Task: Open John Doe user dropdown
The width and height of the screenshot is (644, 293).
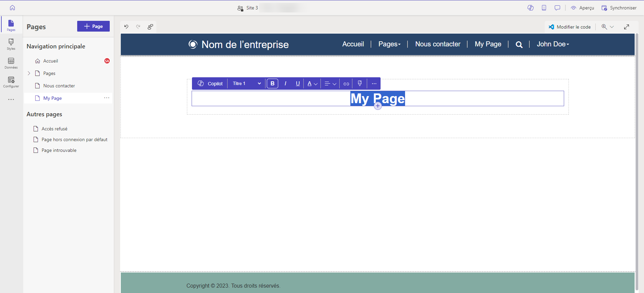Action: click(x=553, y=44)
